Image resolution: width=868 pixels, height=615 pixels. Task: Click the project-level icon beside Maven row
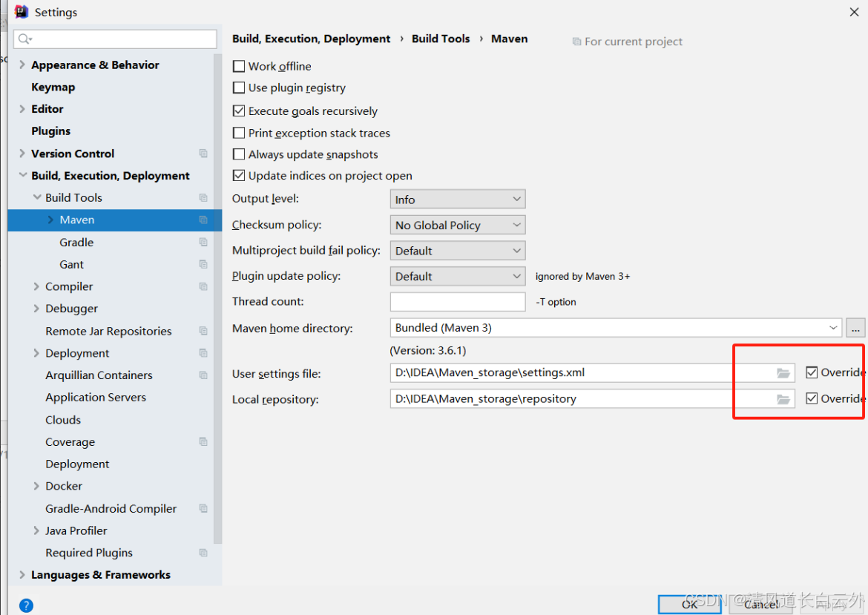(203, 220)
